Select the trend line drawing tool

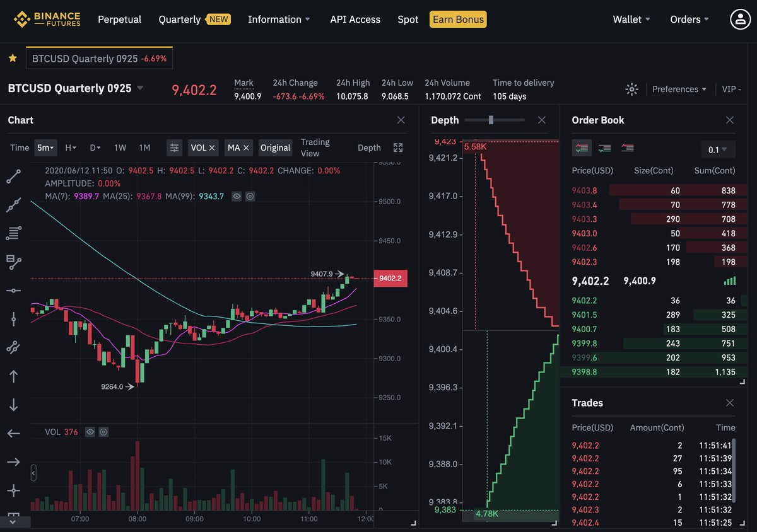pyautogui.click(x=14, y=176)
